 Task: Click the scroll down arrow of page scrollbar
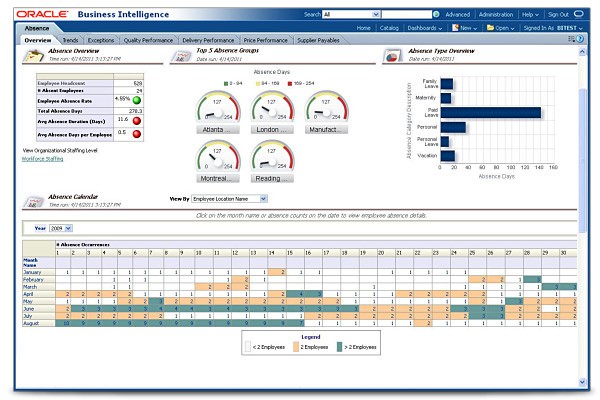pyautogui.click(x=582, y=382)
